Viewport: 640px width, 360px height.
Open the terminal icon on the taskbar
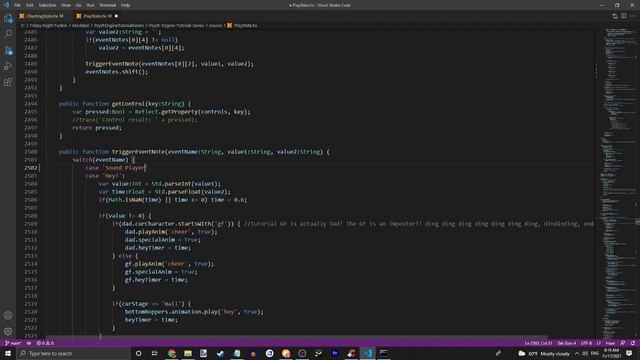(384, 353)
